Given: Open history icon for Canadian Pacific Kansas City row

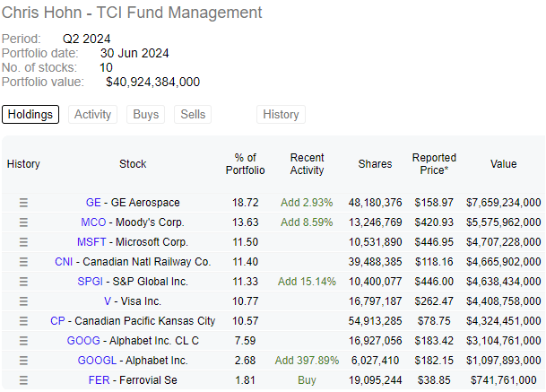Looking at the screenshot, I should click(23, 321).
